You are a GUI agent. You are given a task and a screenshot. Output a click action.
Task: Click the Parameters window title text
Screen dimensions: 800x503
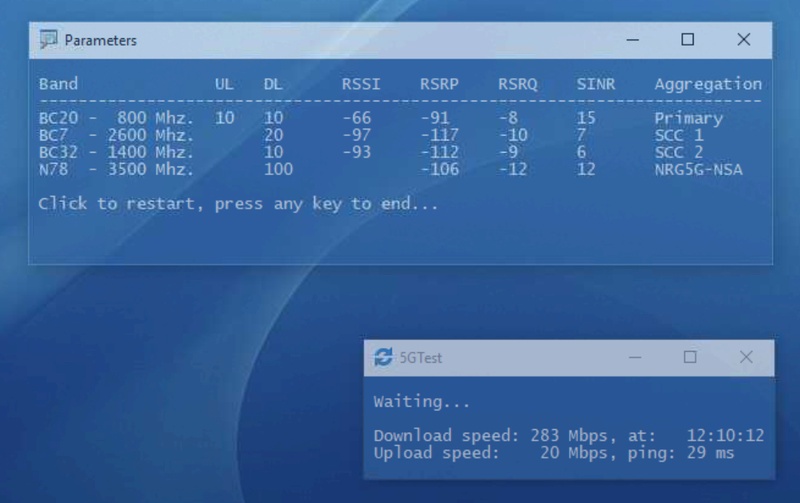[101, 40]
